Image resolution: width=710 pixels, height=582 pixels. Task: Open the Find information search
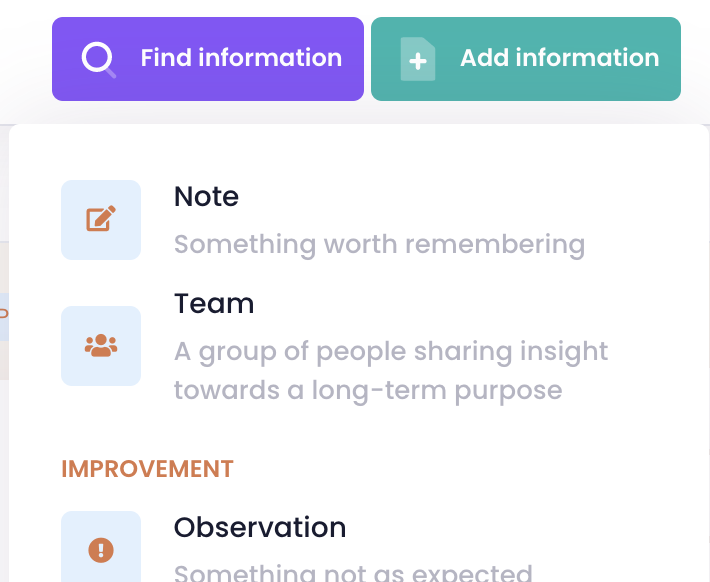click(241, 58)
